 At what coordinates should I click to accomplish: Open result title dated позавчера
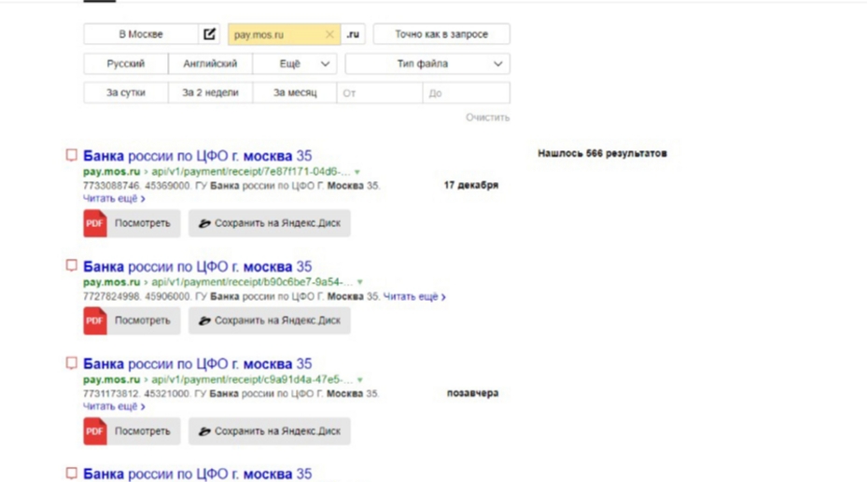click(x=198, y=364)
